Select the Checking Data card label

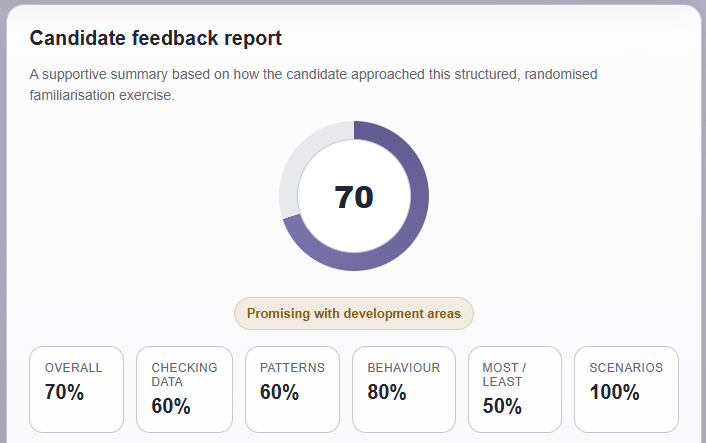coord(184,374)
